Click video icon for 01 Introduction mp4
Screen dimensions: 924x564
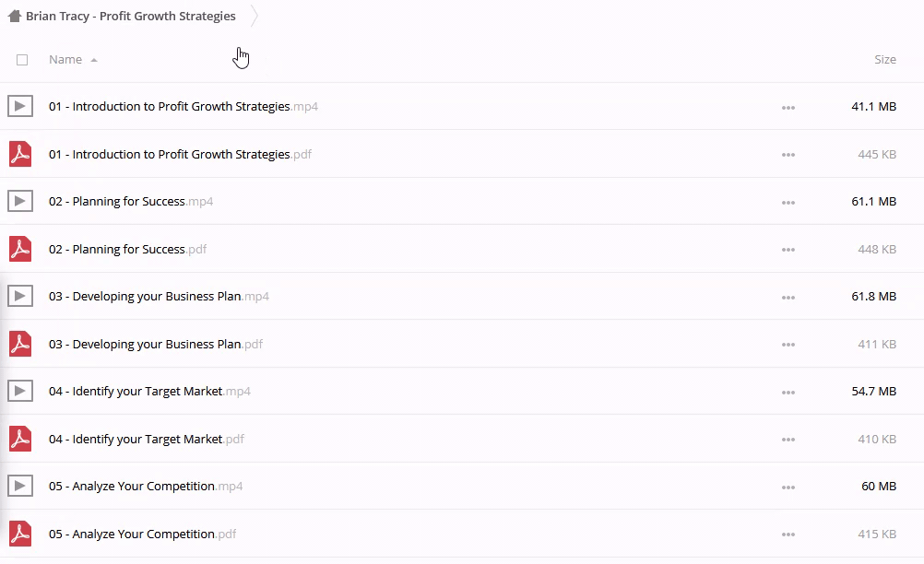coord(19,106)
